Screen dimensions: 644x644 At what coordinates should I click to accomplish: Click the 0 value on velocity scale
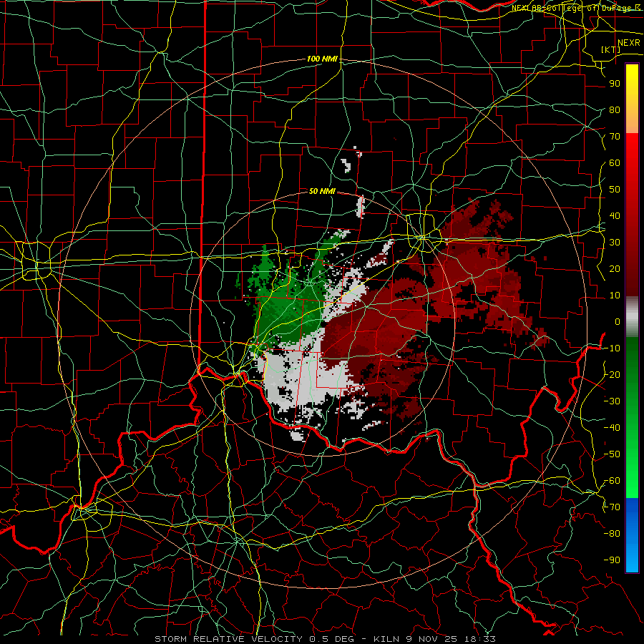[618, 322]
